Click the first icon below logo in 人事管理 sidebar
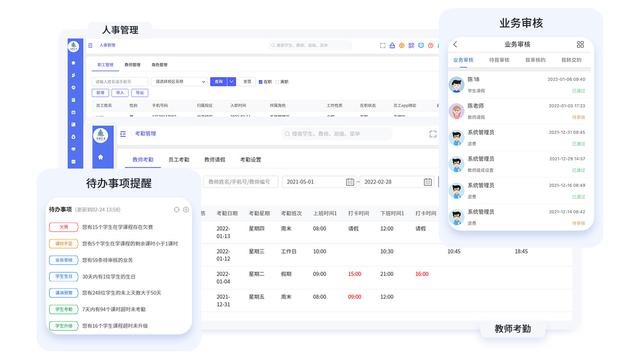The width and height of the screenshot is (640, 360). (73, 63)
